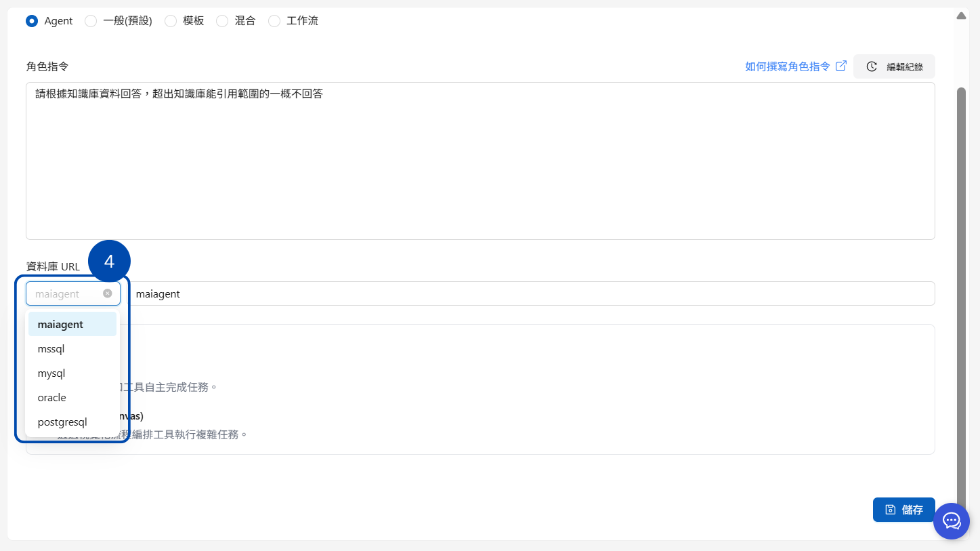Select the 模板 radio option
This screenshot has width=980, height=551.
click(x=171, y=21)
